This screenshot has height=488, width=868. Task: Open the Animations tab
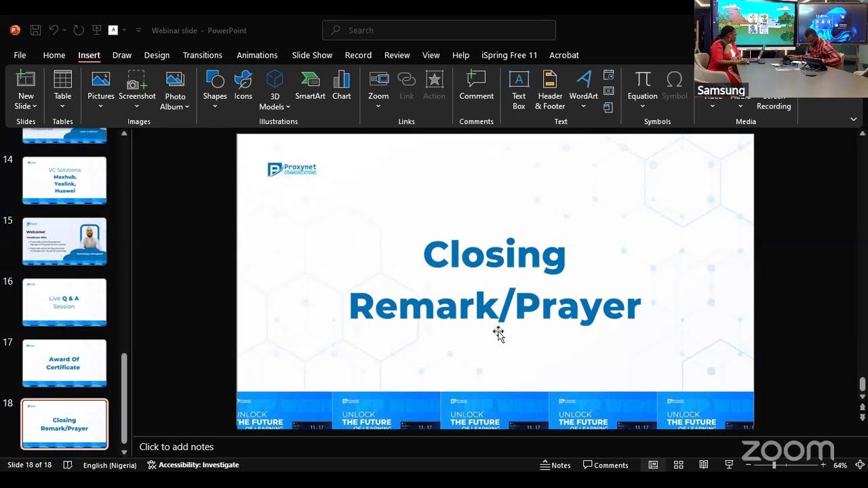pos(257,55)
